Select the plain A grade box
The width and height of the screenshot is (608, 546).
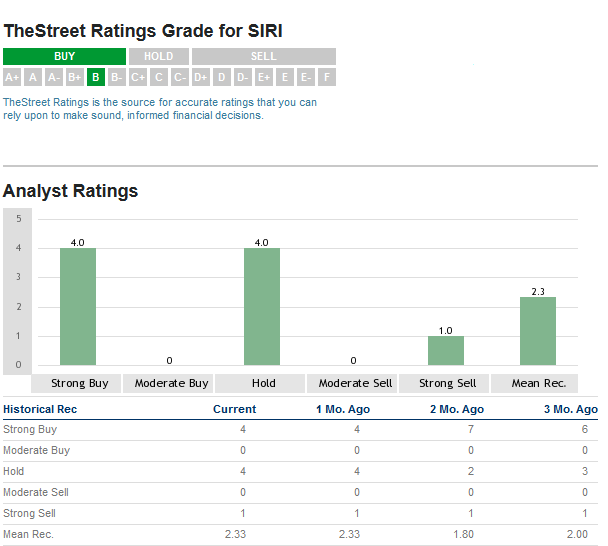click(x=33, y=77)
